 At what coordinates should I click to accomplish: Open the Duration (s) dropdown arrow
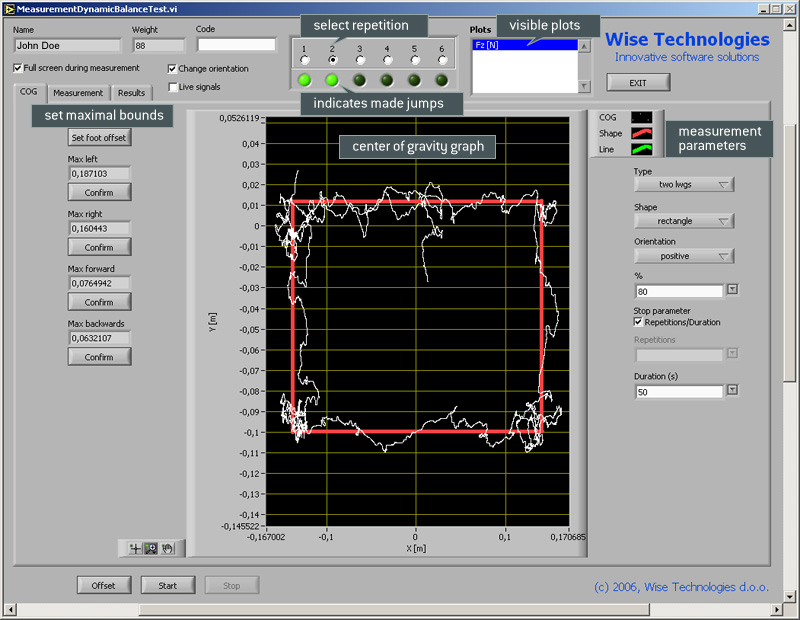tap(732, 390)
